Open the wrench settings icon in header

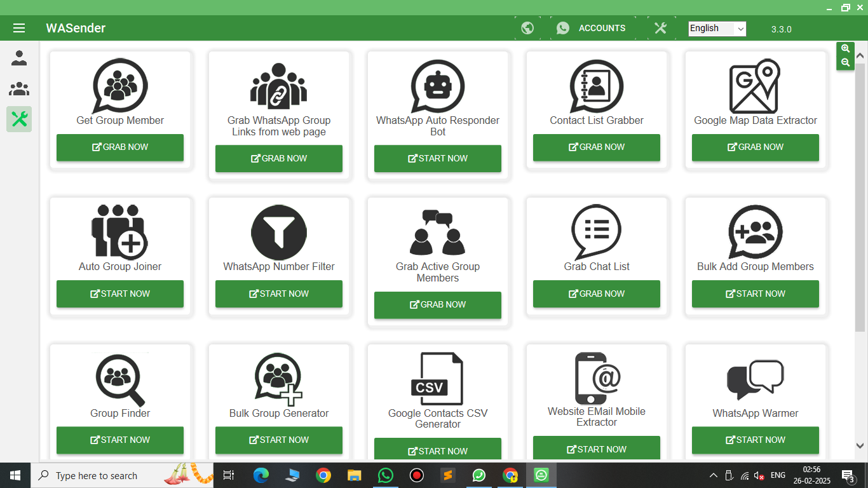tap(661, 28)
